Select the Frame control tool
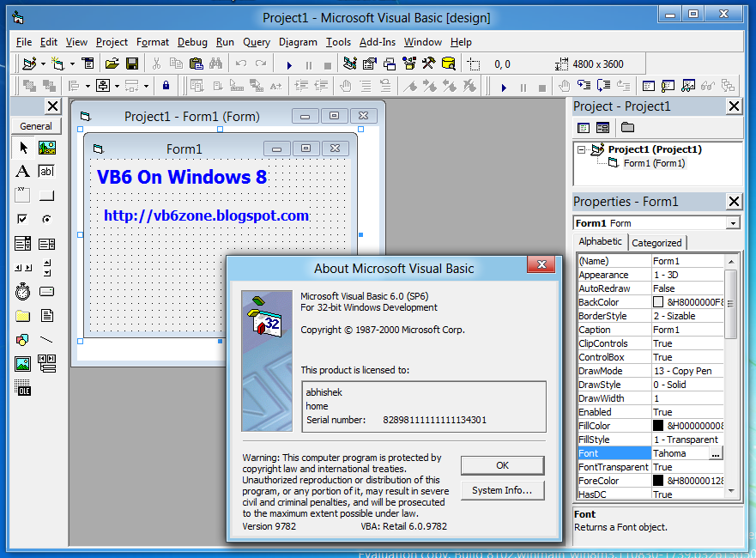This screenshot has height=558, width=756. (22, 196)
